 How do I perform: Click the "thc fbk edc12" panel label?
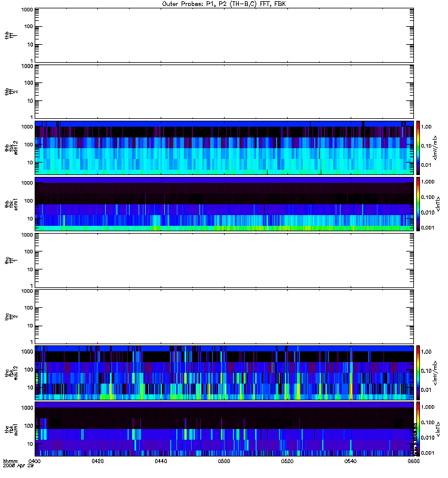click(x=11, y=372)
